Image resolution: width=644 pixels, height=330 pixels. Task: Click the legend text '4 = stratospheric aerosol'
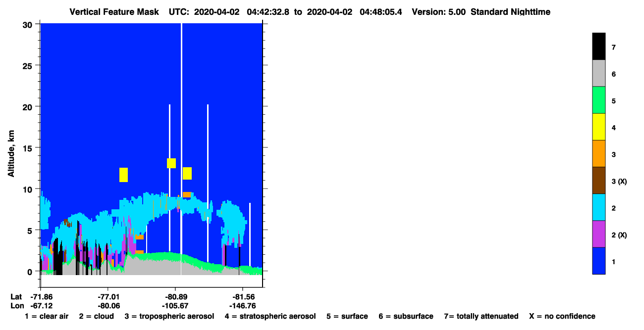pos(270,316)
